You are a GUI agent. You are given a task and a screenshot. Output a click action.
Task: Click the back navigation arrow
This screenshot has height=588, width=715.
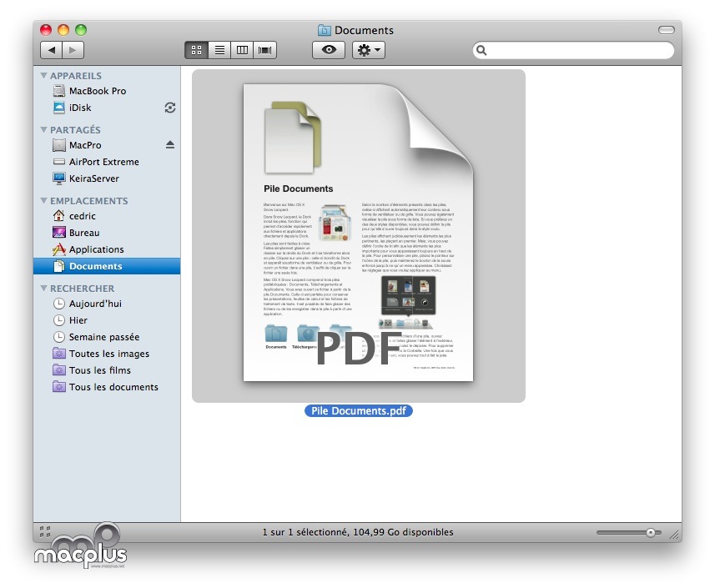(52, 51)
